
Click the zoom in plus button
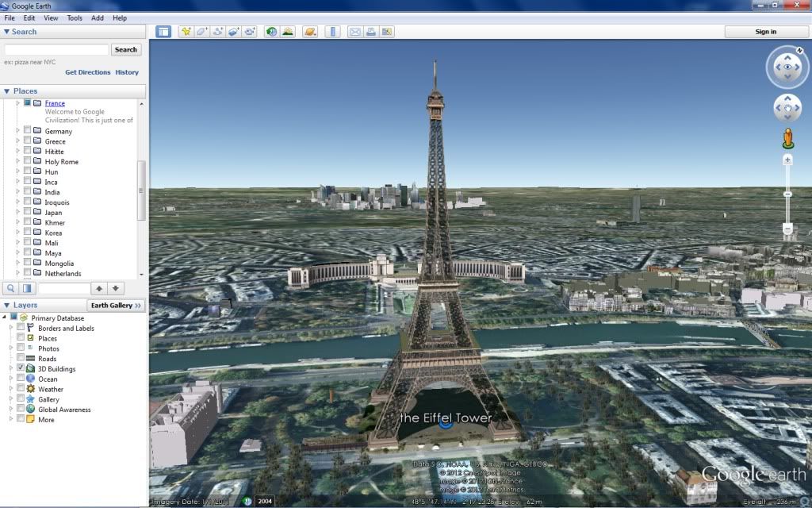tap(787, 160)
